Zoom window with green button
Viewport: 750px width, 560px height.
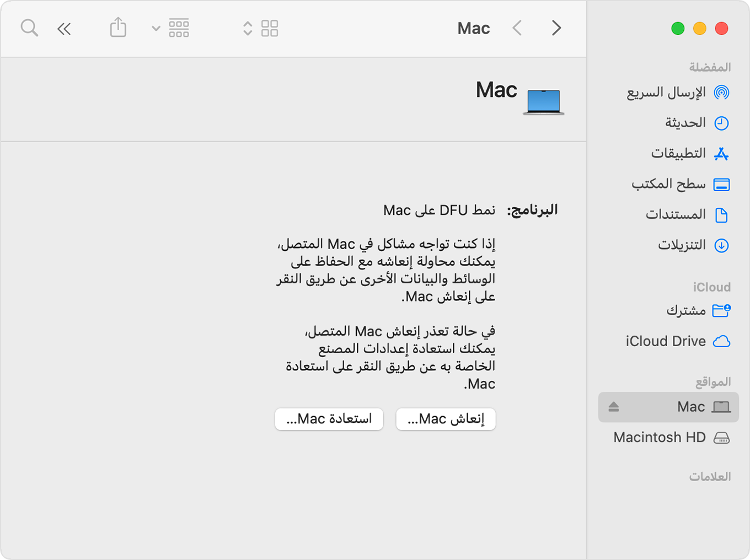coord(678,28)
